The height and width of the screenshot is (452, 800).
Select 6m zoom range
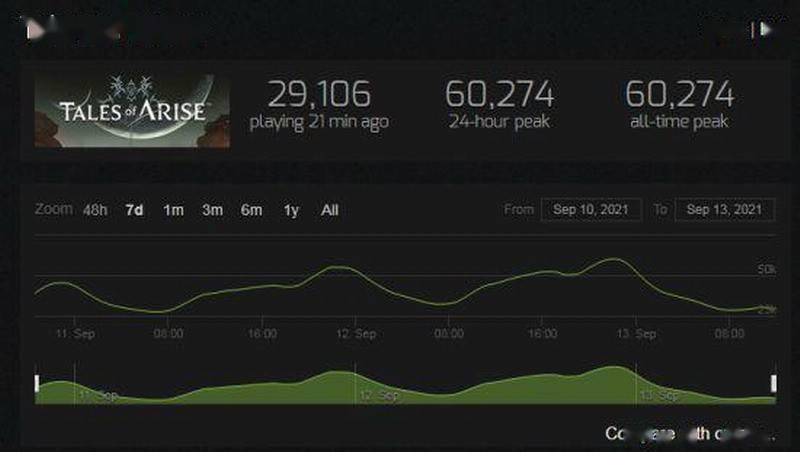(x=252, y=210)
